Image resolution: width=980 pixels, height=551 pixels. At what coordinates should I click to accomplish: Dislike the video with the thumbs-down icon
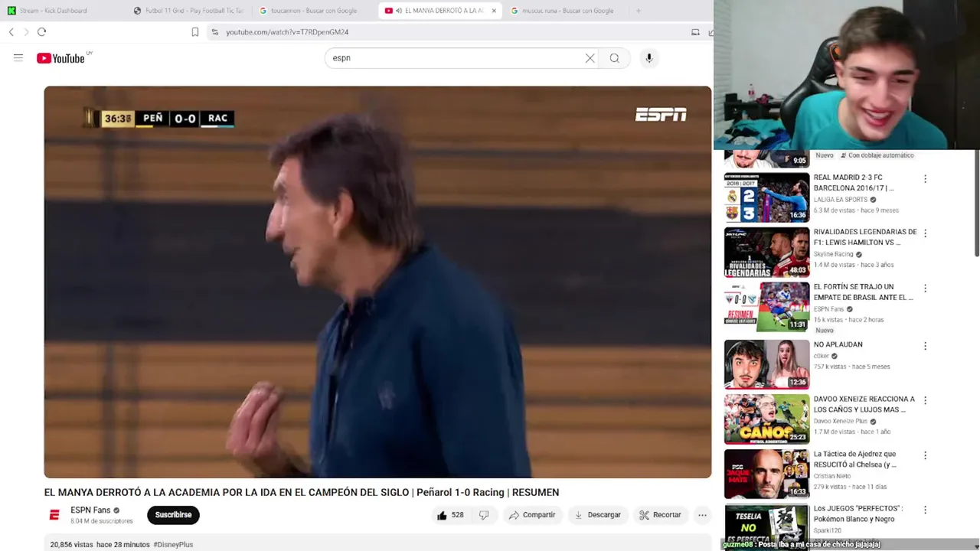point(484,515)
